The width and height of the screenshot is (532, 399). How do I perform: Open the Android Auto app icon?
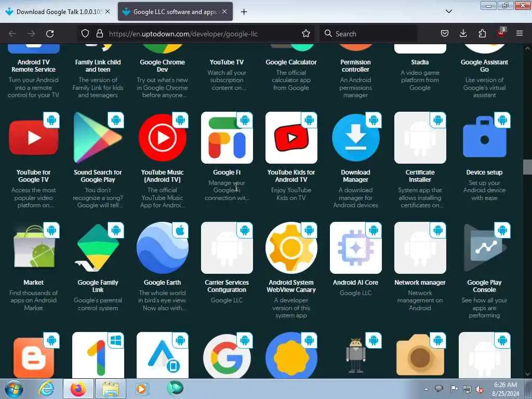pos(163,355)
